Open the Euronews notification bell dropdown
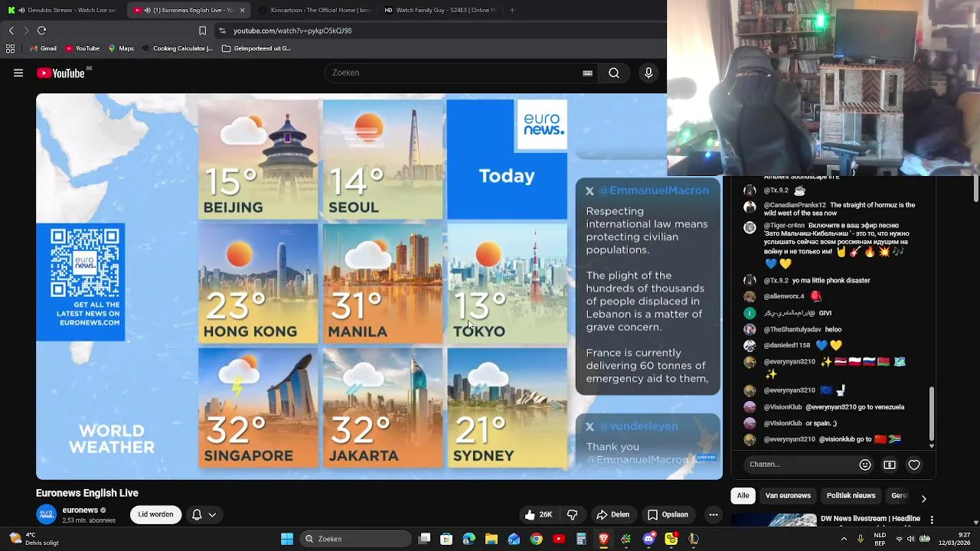This screenshot has height=551, width=980. click(x=204, y=515)
